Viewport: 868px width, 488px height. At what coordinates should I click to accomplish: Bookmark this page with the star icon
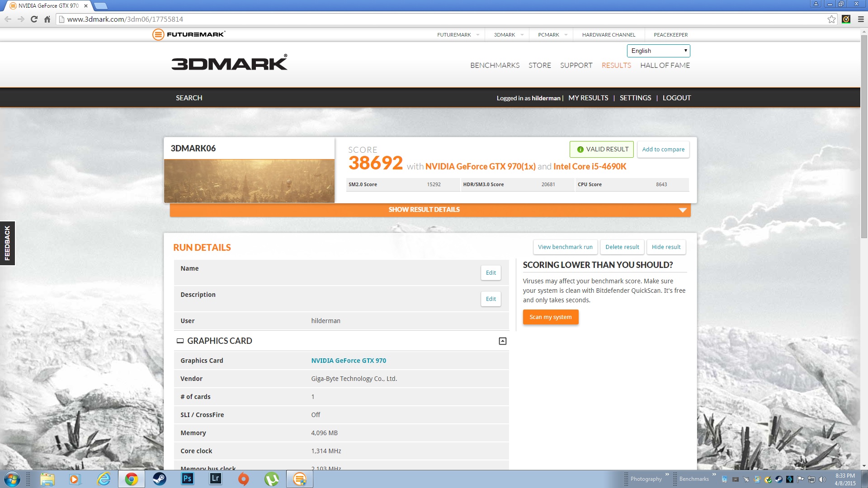pyautogui.click(x=831, y=19)
